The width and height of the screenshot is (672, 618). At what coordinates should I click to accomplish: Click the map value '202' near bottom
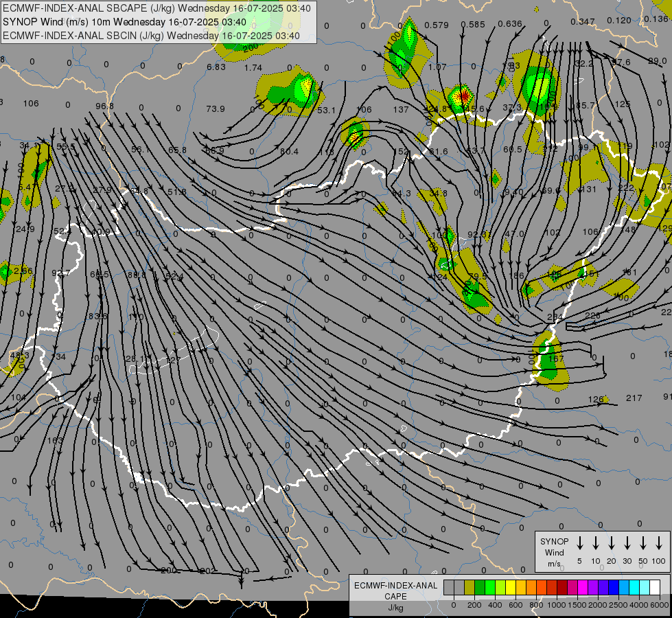click(x=208, y=571)
